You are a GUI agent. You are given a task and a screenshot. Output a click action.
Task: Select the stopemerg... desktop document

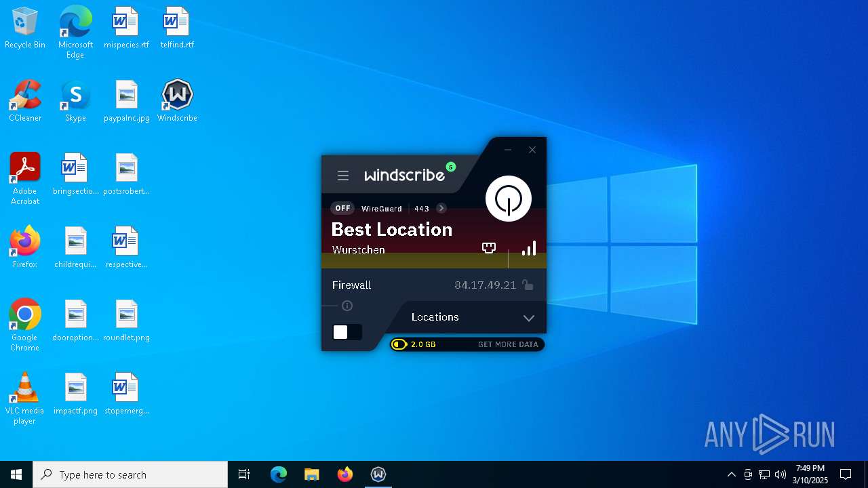[x=126, y=394]
